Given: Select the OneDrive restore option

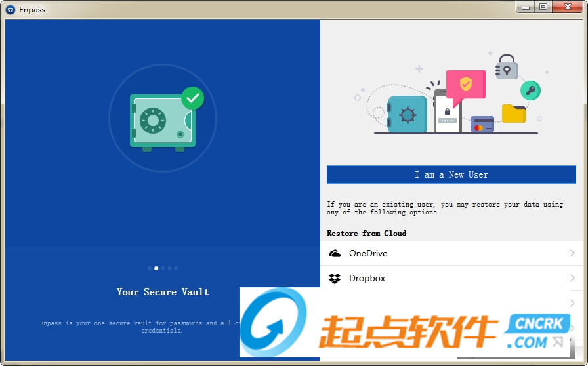Looking at the screenshot, I should [x=451, y=253].
